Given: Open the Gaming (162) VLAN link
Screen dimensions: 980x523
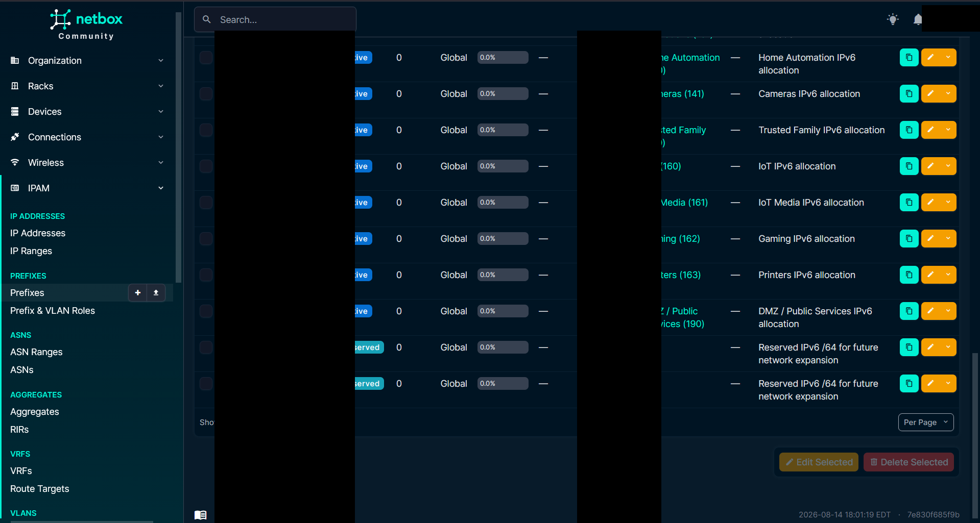Looking at the screenshot, I should tap(681, 239).
